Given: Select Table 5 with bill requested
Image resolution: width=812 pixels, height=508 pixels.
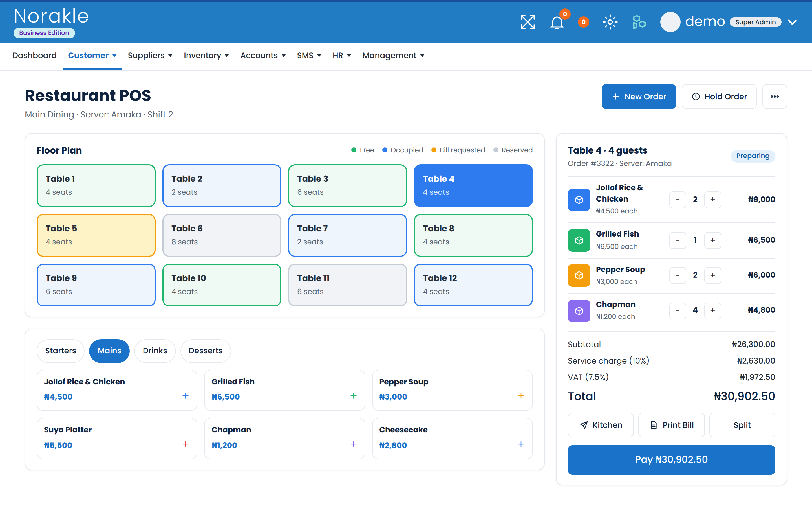Looking at the screenshot, I should click(x=96, y=235).
